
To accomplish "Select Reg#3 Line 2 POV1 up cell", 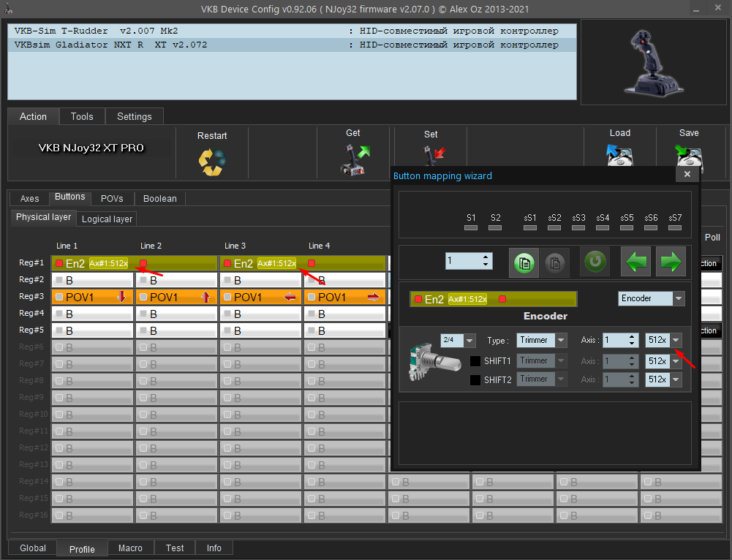I will 177,297.
